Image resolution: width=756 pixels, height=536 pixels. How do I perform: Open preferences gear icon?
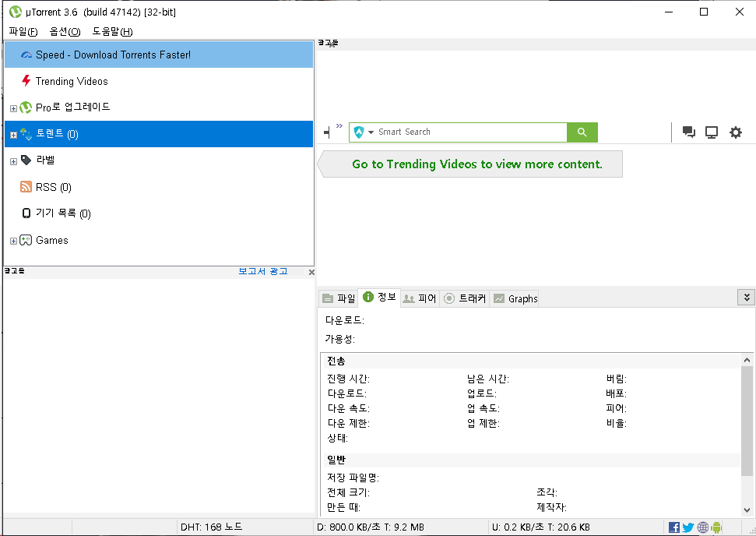[x=735, y=132]
